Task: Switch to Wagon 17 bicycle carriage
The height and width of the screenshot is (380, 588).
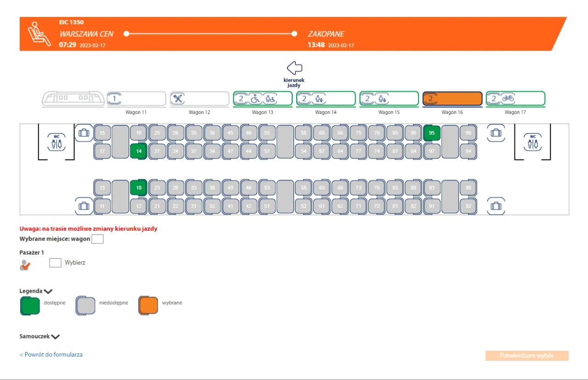Action: point(515,98)
